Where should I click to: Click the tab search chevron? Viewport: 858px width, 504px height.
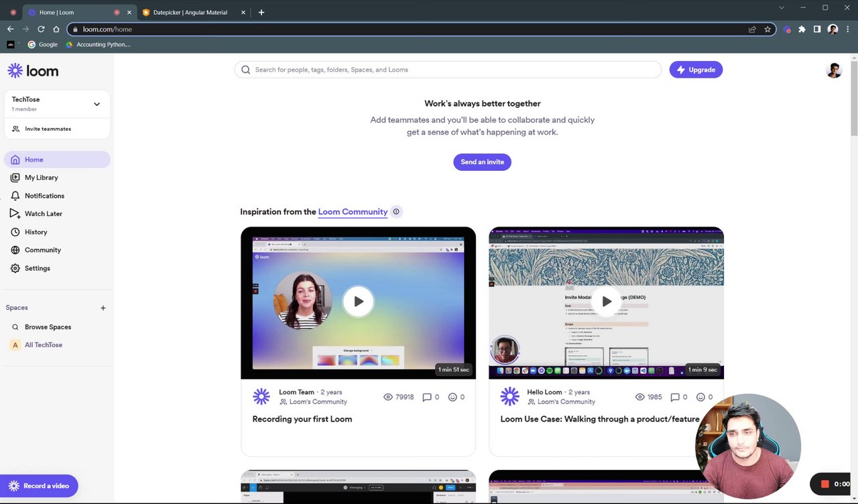[x=782, y=7]
